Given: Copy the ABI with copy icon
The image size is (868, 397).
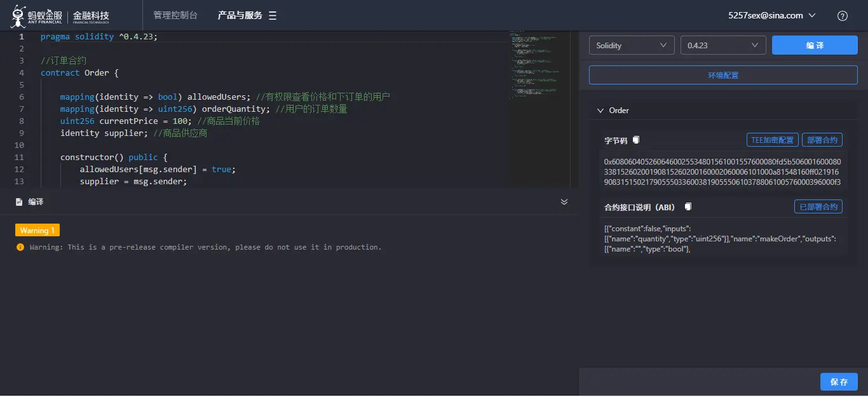Looking at the screenshot, I should coord(688,206).
